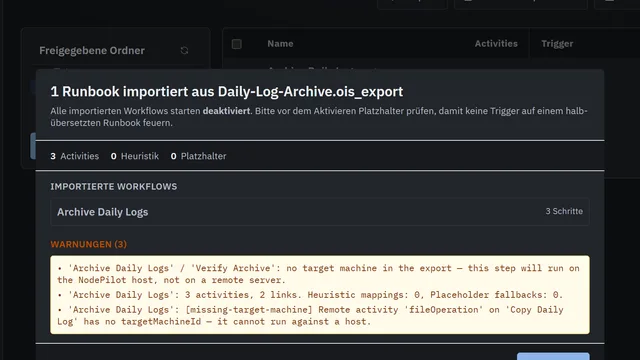This screenshot has height=360, width=640.
Task: Click the Verify Archive target machine warning
Action: pyautogui.click(x=318, y=274)
